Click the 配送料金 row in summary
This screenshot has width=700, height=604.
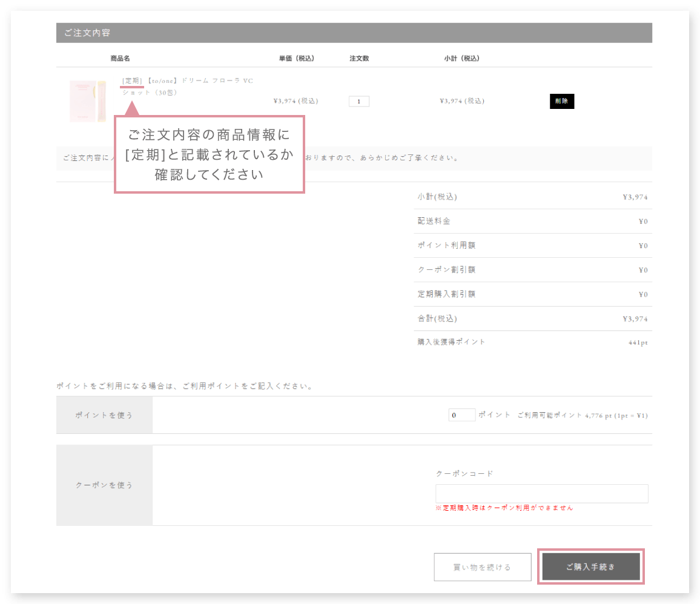point(533,222)
